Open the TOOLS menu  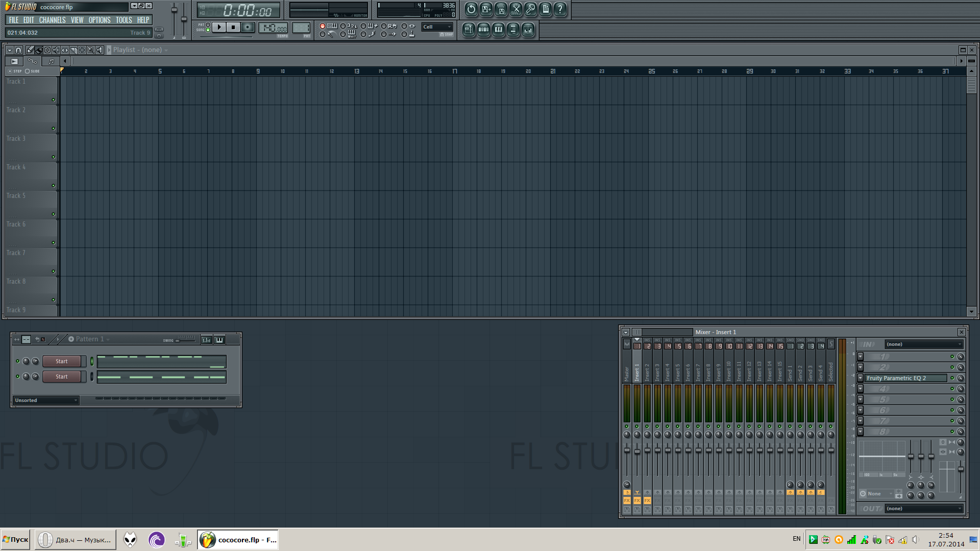pyautogui.click(x=124, y=20)
